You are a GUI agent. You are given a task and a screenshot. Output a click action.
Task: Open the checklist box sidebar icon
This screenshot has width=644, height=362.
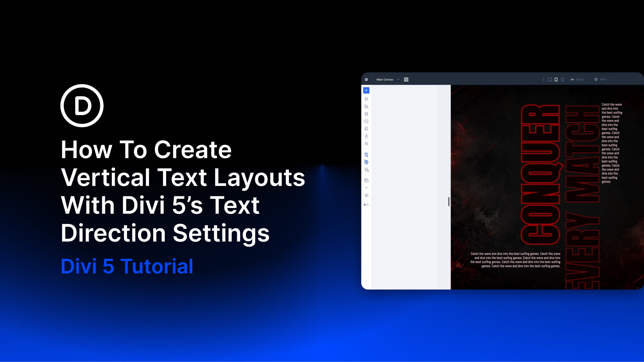click(x=366, y=121)
